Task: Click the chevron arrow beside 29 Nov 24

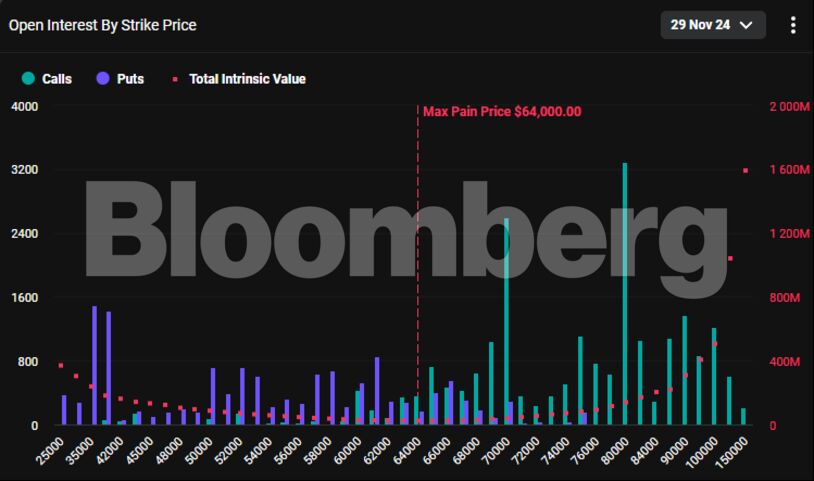Action: tap(746, 26)
